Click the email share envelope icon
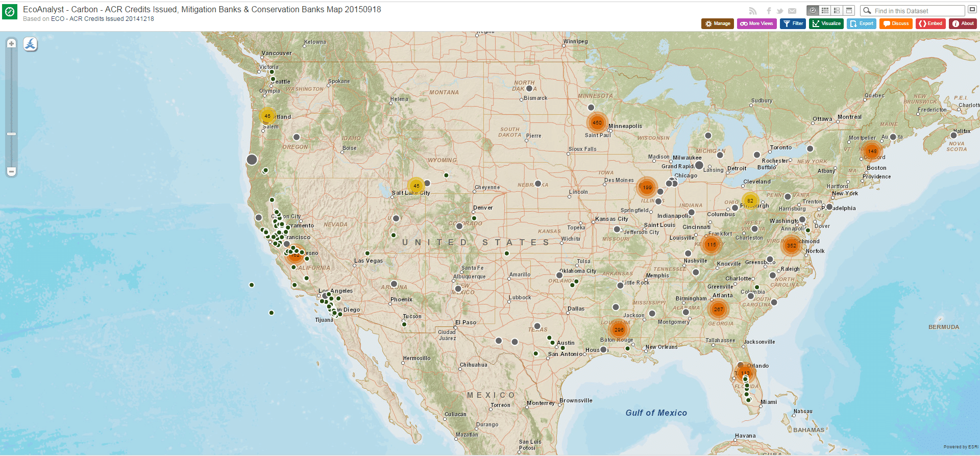Screen dimensions: 980x456 (792, 11)
